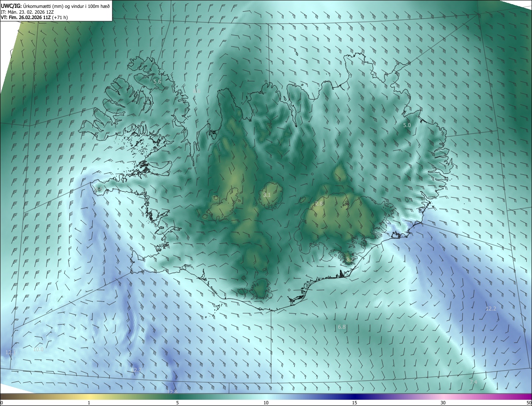Click the colorbar tick label 30

443,403
